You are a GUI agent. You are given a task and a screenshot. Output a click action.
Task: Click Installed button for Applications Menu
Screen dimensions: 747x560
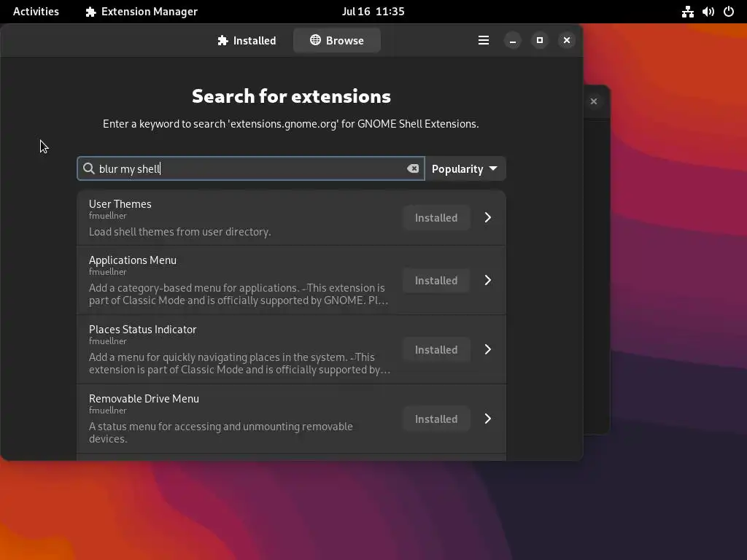(436, 281)
